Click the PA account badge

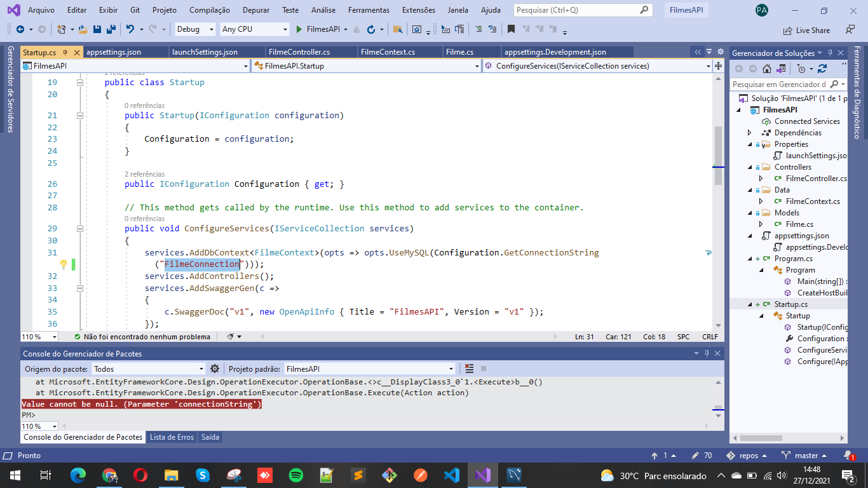tap(762, 10)
